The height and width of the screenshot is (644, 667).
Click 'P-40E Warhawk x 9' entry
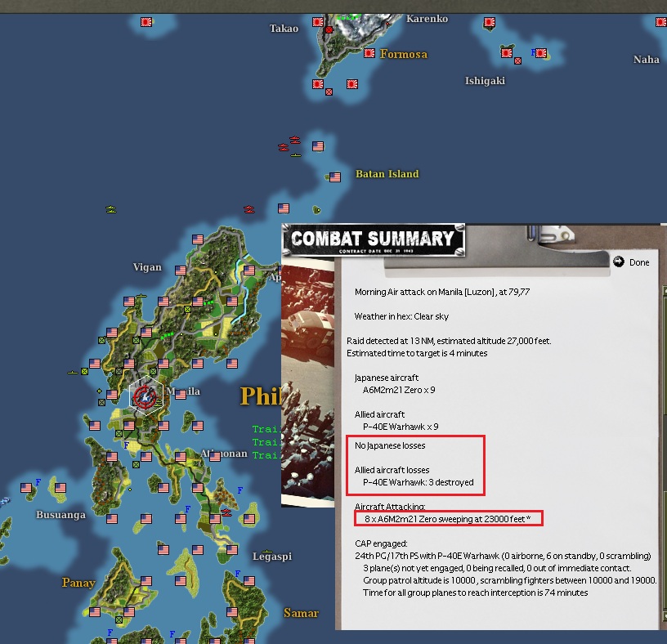point(401,427)
